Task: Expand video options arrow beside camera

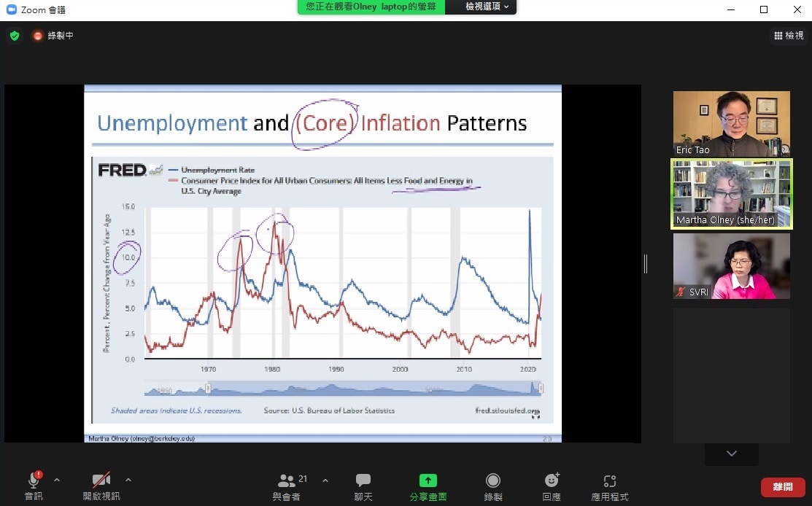Action: [x=128, y=480]
